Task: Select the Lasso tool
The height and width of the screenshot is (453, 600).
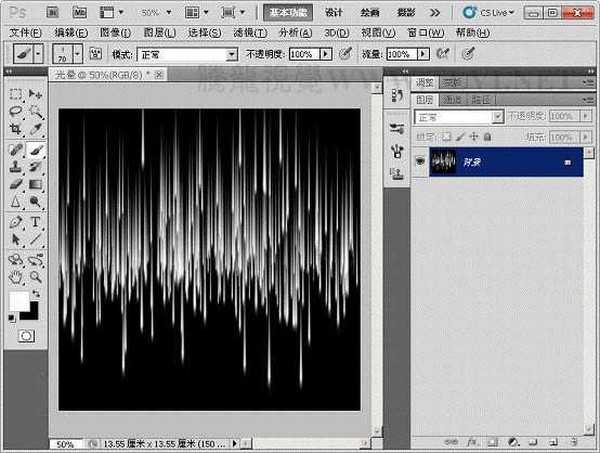Action: coord(16,112)
